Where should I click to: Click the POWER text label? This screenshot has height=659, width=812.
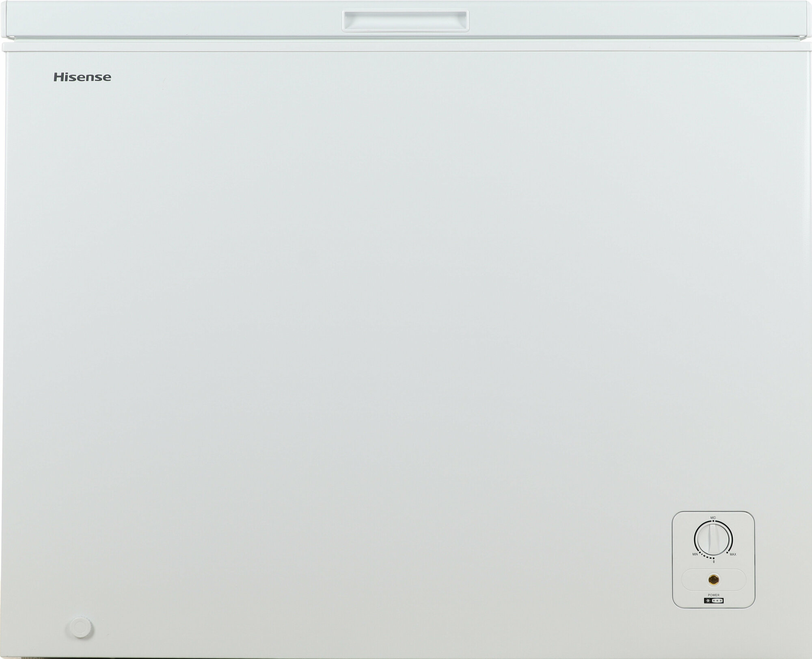[x=713, y=595]
